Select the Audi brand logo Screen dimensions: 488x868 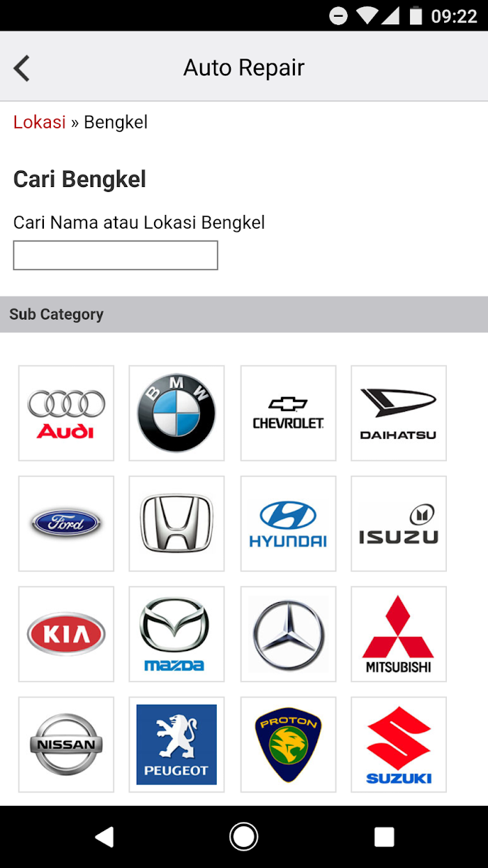click(66, 413)
